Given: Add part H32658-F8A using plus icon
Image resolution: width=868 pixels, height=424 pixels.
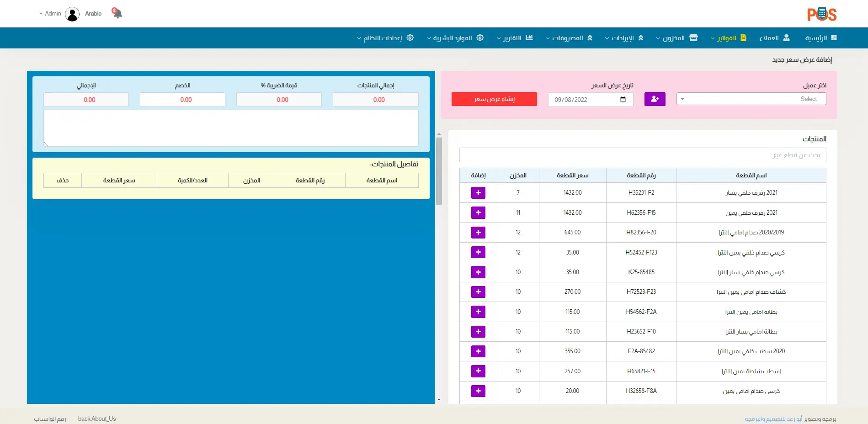Looking at the screenshot, I should tap(478, 391).
